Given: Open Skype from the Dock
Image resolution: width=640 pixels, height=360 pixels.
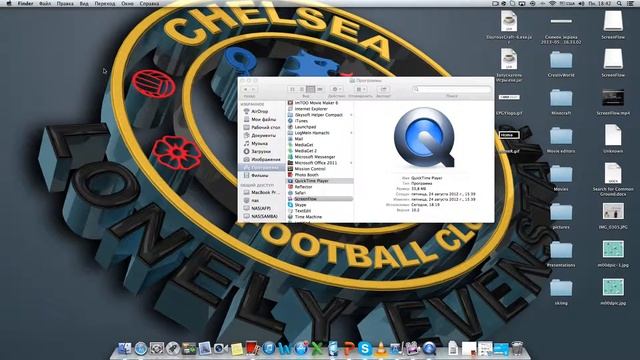Looking at the screenshot, I should (x=364, y=349).
